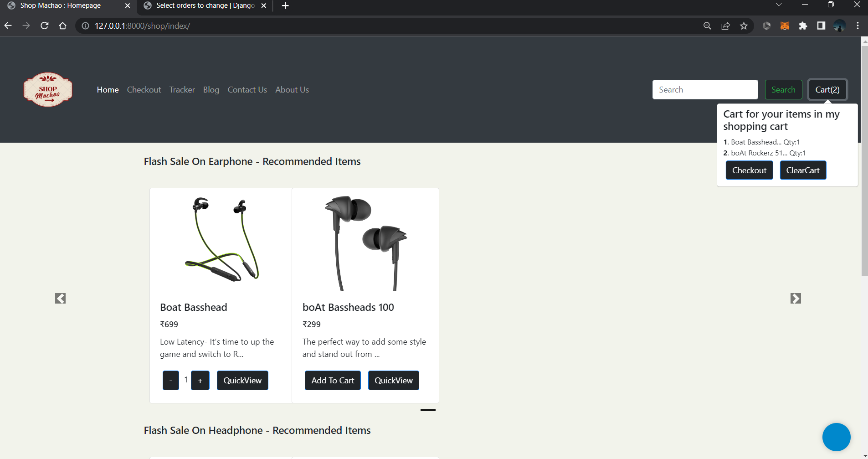Reload the page

tap(44, 26)
